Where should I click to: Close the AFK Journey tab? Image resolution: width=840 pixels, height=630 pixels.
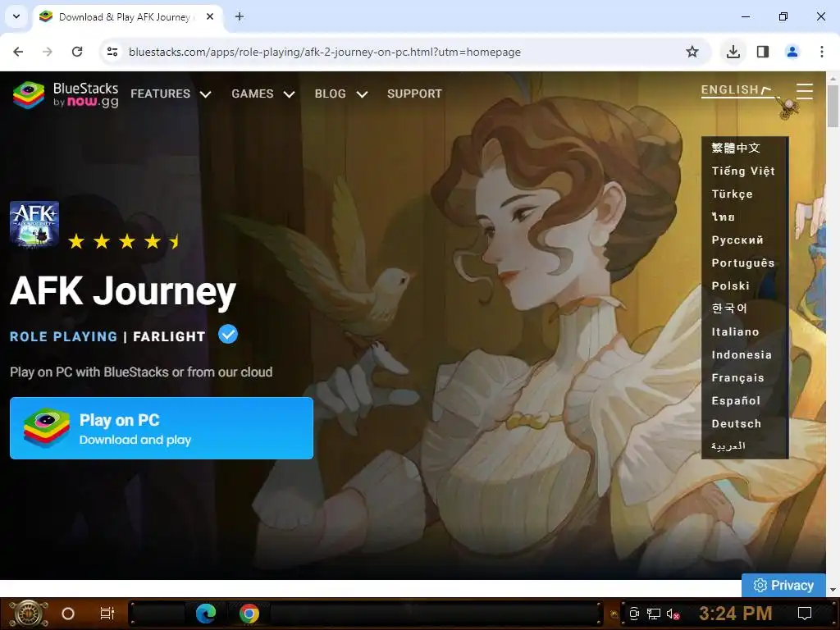210,16
